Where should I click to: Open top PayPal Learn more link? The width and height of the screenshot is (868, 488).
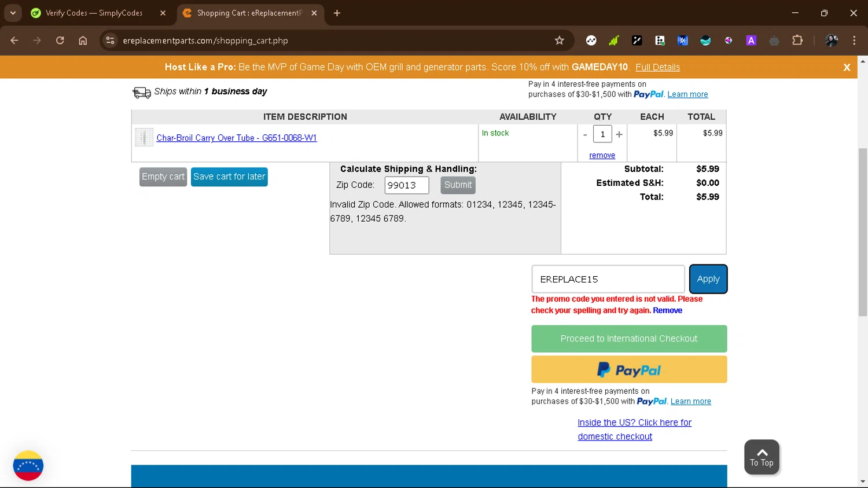click(x=687, y=94)
